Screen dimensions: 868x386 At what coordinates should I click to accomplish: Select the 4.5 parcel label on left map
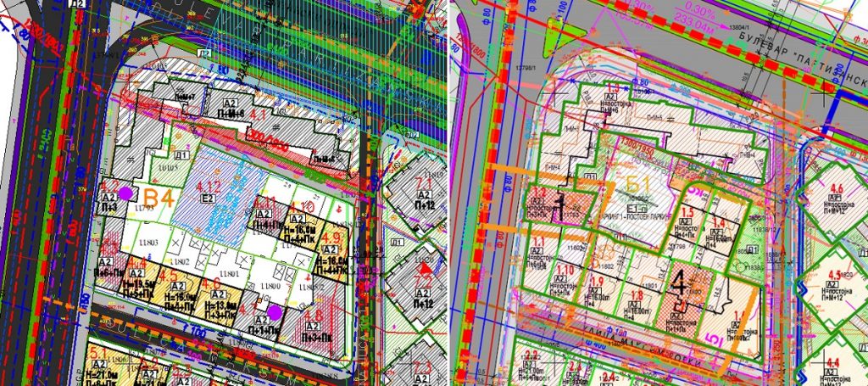[168, 275]
